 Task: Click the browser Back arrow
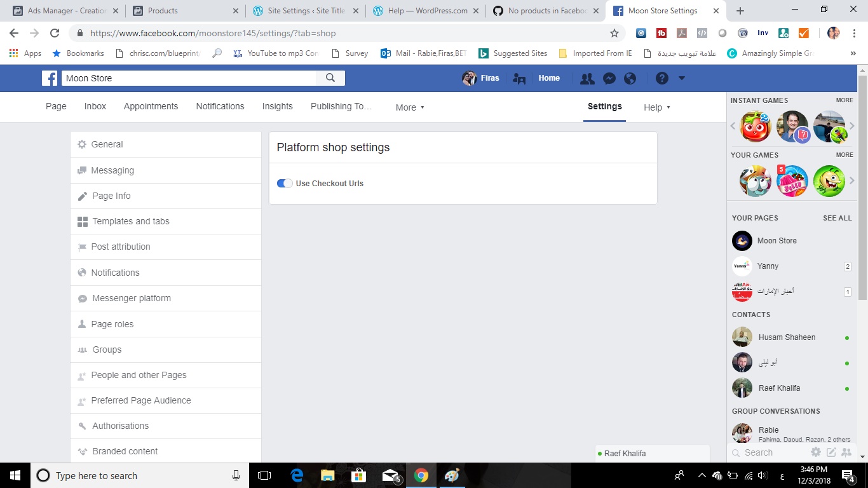[14, 33]
